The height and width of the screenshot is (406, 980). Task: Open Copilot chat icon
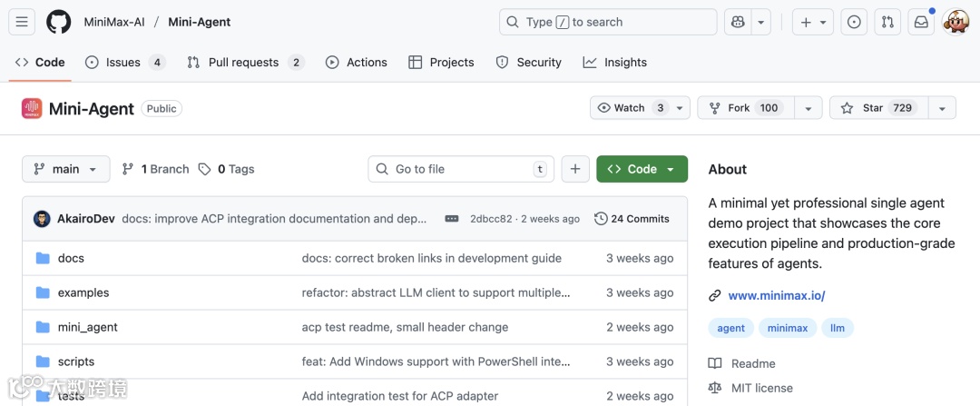point(737,22)
